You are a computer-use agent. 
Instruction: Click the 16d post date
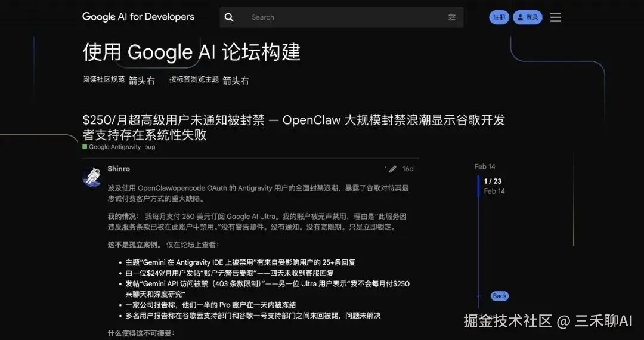(408, 169)
